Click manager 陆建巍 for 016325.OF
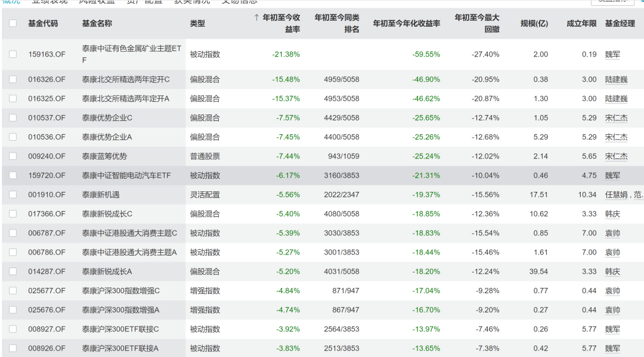This screenshot has width=644, height=357. click(x=616, y=98)
